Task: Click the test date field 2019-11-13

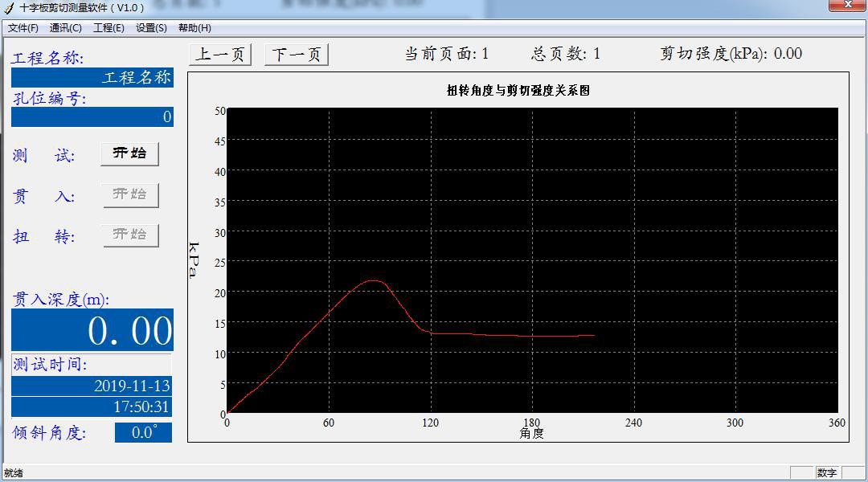Action: point(92,386)
